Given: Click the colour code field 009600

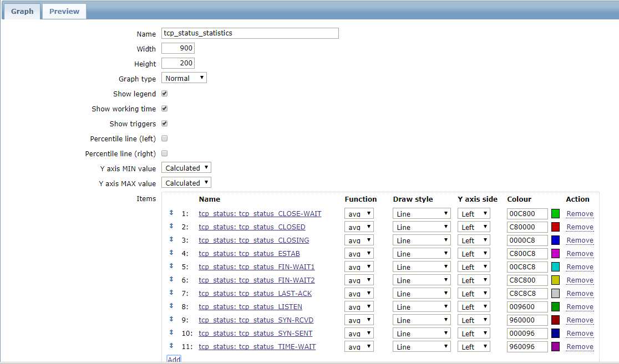Looking at the screenshot, I should point(527,307).
